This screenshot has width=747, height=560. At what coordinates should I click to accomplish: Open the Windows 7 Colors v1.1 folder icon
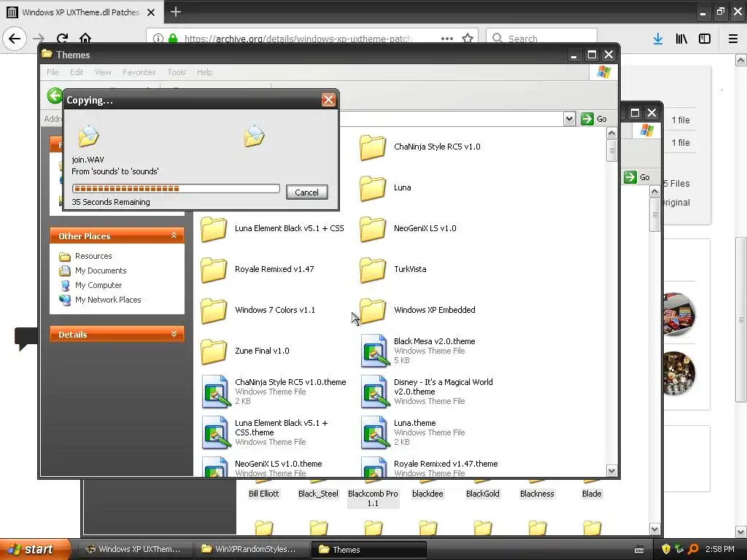(214, 311)
